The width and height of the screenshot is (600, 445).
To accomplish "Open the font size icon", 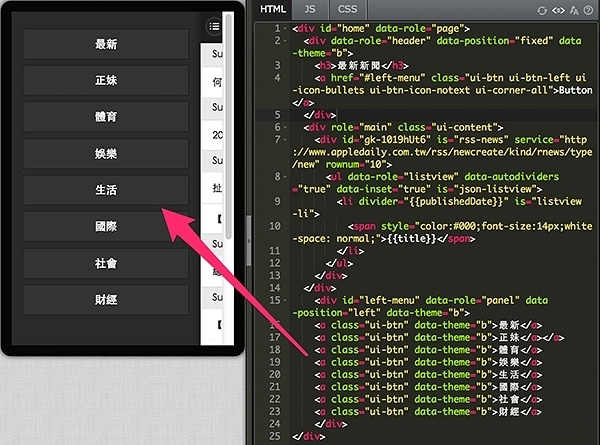I will click(x=573, y=9).
